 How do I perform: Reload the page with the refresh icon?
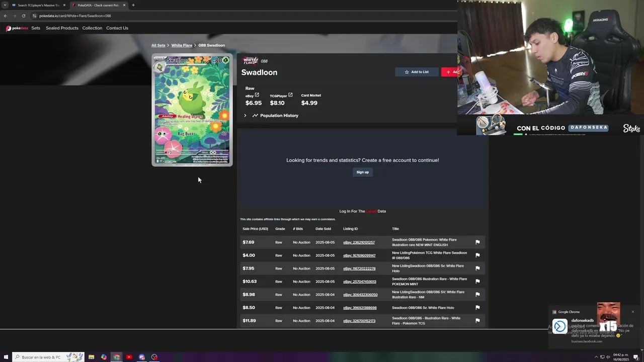click(23, 16)
